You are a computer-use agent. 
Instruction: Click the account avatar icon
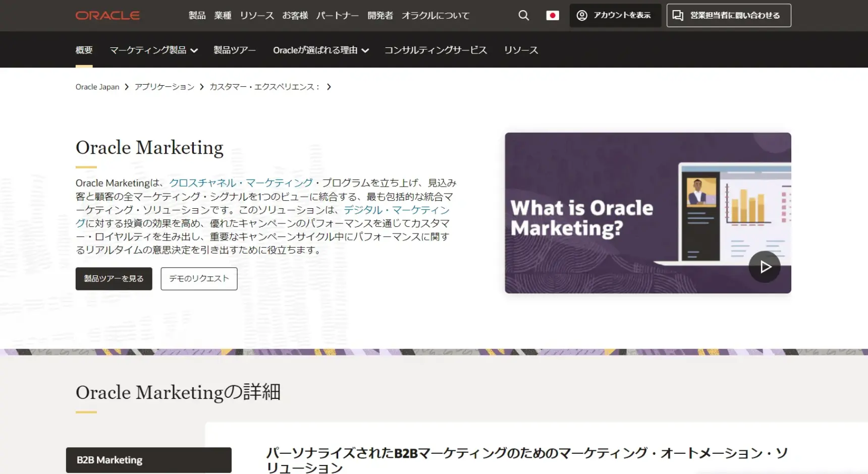pyautogui.click(x=582, y=16)
